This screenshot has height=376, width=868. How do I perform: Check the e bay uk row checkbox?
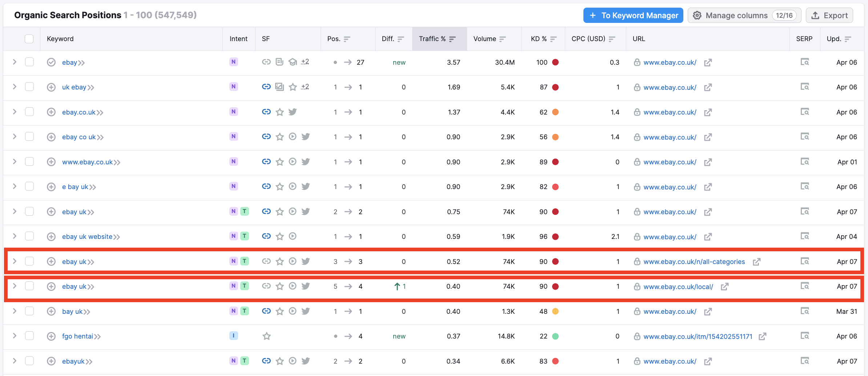click(x=29, y=186)
